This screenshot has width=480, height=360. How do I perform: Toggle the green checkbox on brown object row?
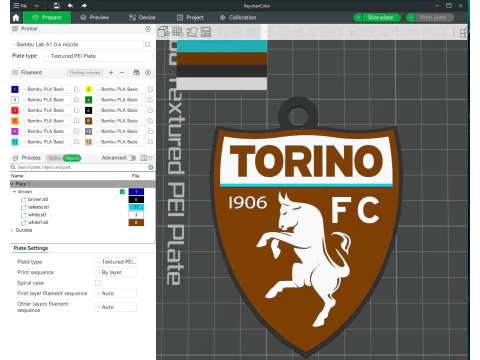[x=122, y=192]
